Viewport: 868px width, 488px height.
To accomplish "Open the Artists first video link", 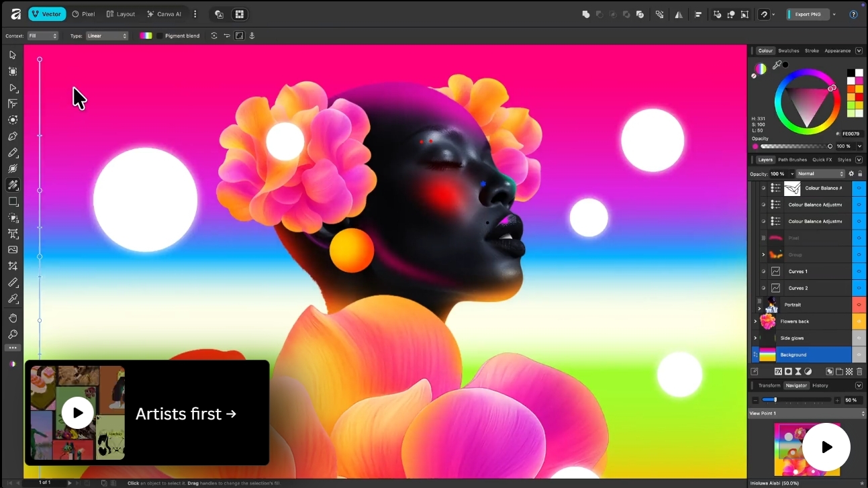I will (147, 413).
